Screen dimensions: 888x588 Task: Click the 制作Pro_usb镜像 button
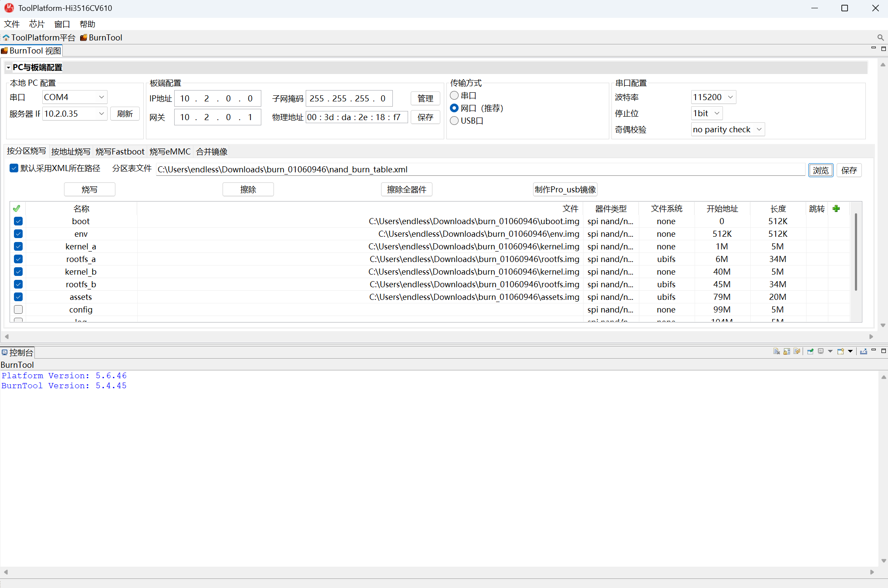pos(565,189)
